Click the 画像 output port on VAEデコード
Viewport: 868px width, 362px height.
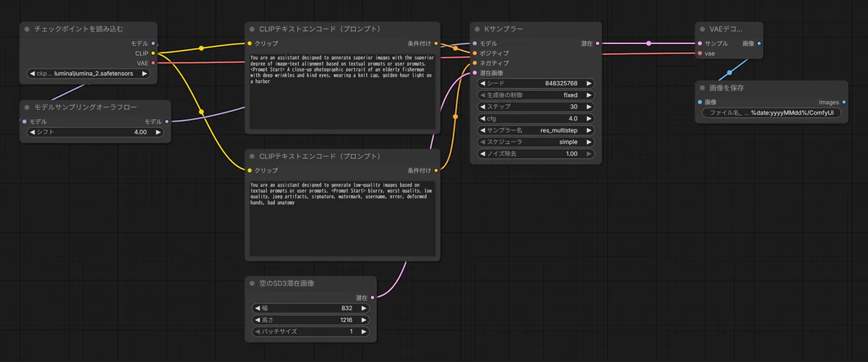pyautogui.click(x=759, y=43)
